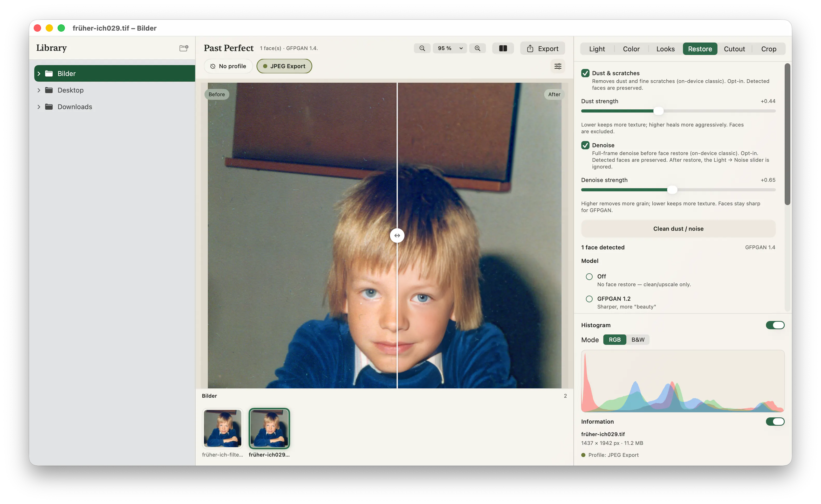Select the GFPGAN 1.2 model radio button

589,299
